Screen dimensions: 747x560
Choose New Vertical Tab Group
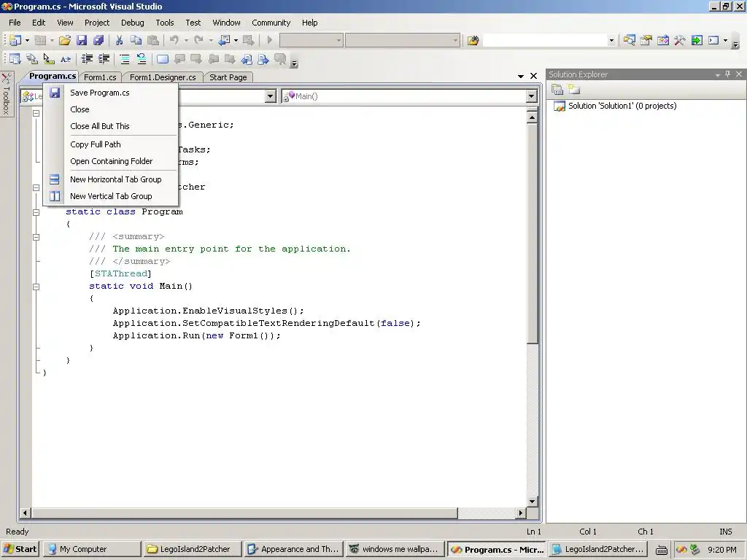point(111,196)
